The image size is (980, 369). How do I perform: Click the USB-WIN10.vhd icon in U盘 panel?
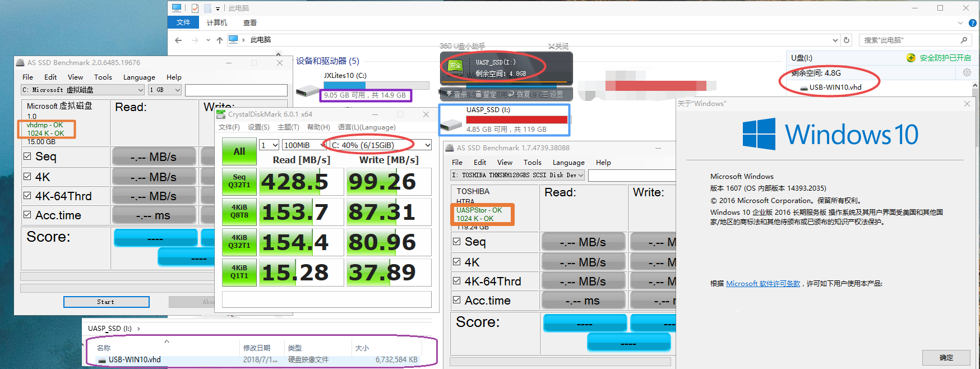coord(804,87)
